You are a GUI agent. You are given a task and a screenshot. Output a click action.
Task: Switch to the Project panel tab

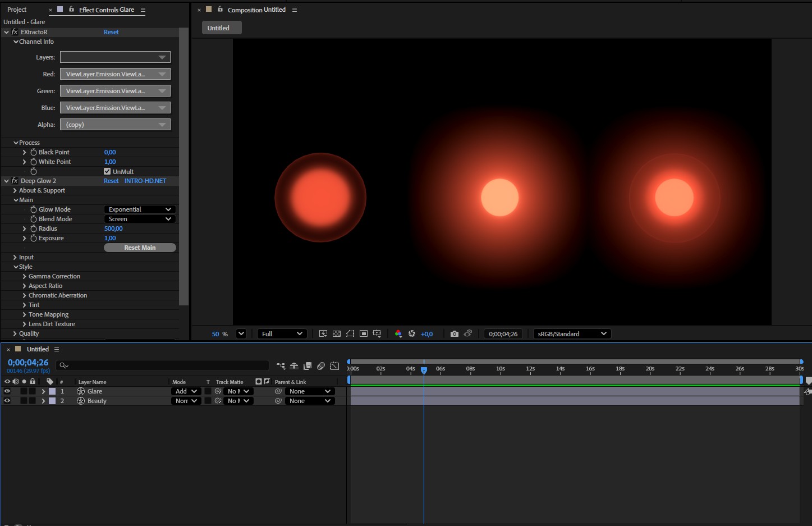point(17,10)
